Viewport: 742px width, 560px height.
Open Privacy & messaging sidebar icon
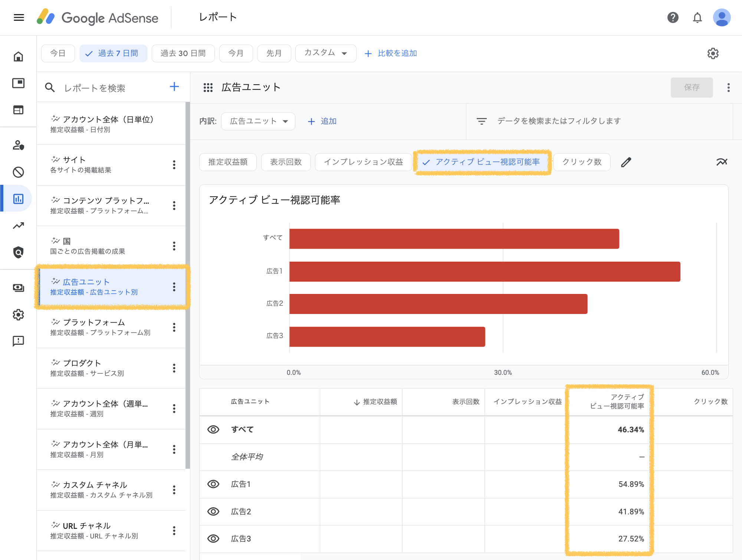pos(18,145)
